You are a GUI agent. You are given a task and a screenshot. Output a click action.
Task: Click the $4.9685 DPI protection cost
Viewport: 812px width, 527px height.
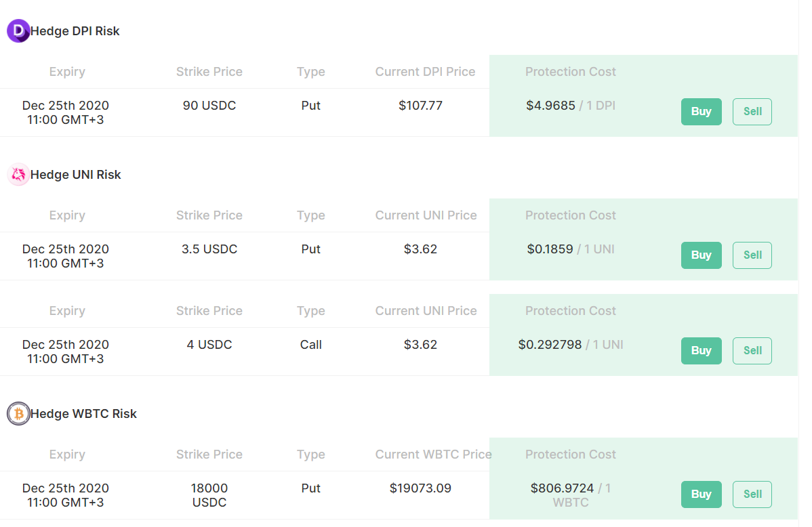coord(550,106)
